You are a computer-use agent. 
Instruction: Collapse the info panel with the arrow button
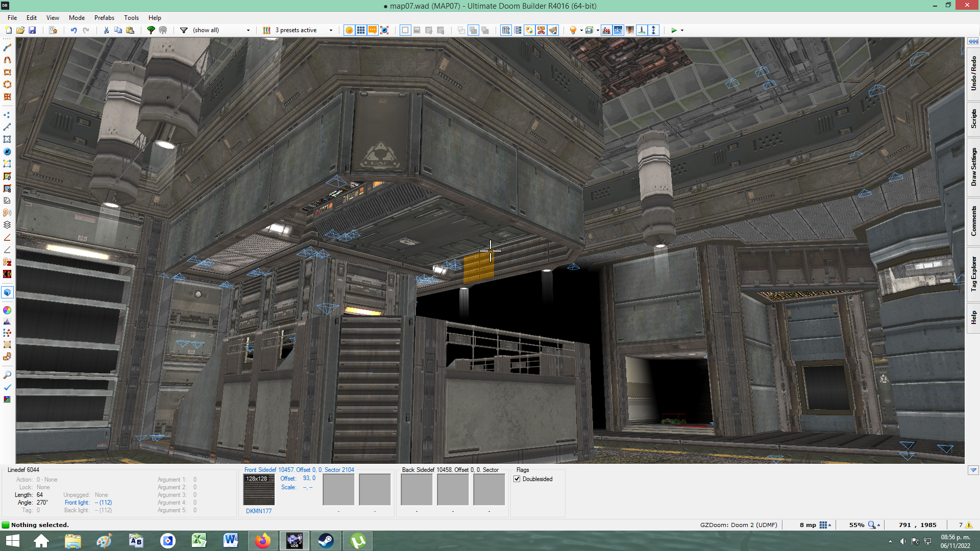click(x=973, y=470)
